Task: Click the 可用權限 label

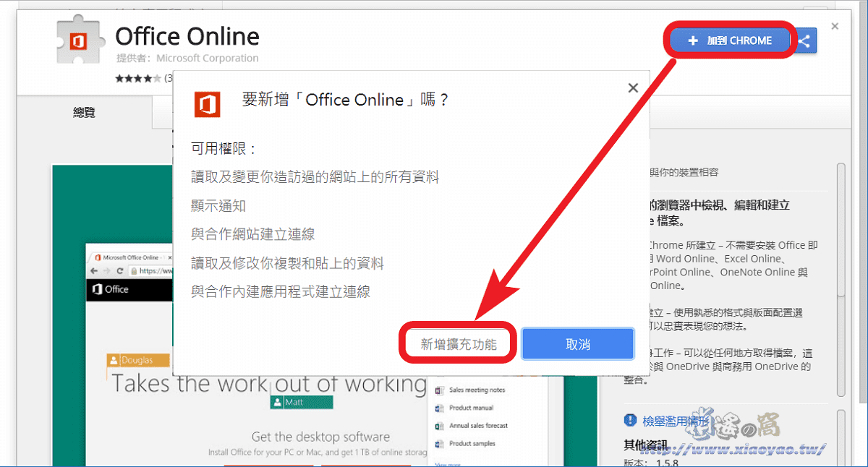Action: pos(224,149)
